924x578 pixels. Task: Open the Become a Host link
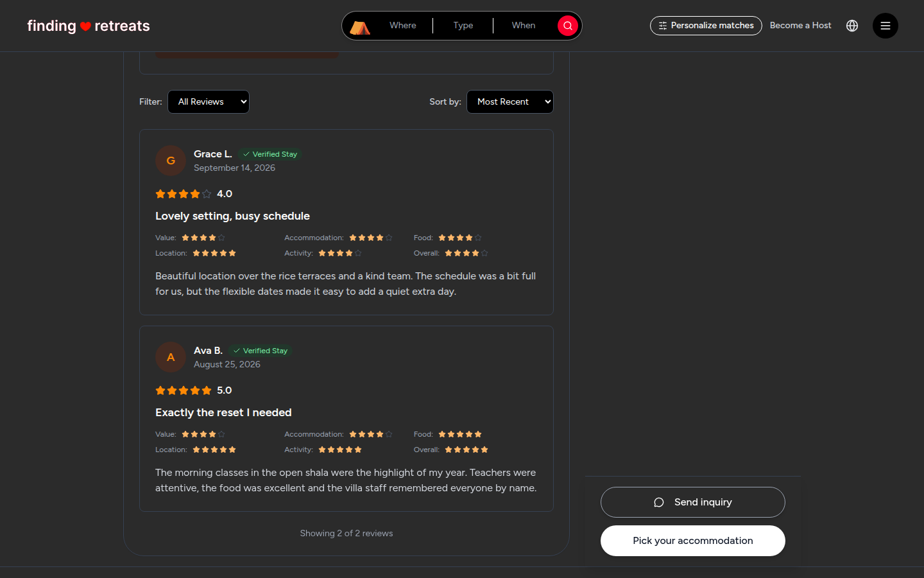pyautogui.click(x=800, y=26)
